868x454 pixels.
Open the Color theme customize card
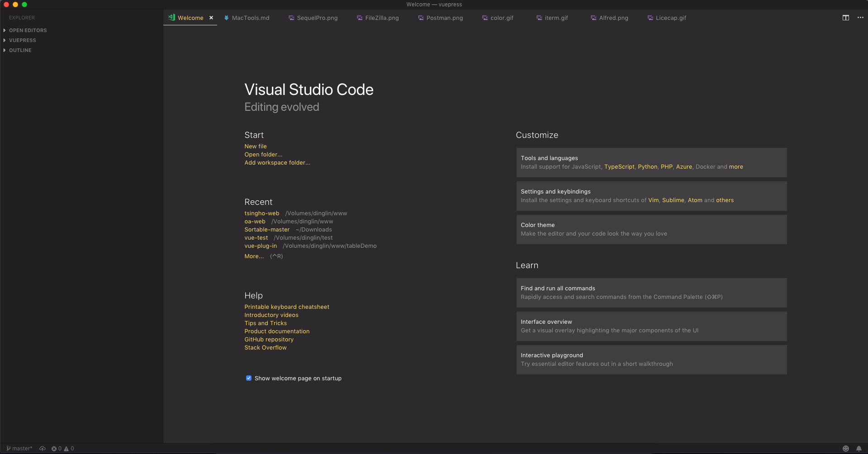click(651, 229)
